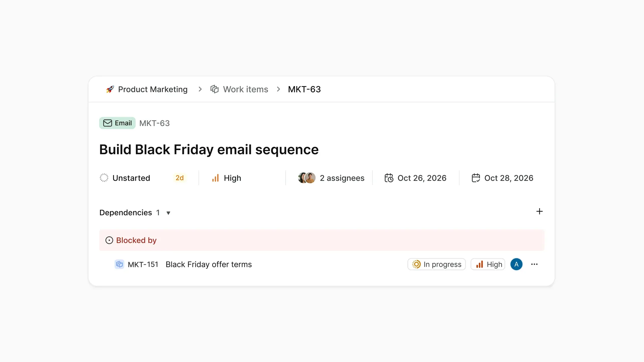Add a dependency with the plus icon
The image size is (644, 362).
539,212
